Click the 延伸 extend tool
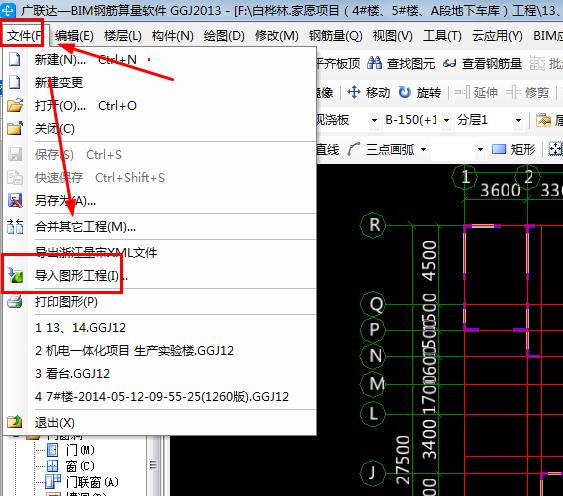The image size is (563, 496). 476,93
